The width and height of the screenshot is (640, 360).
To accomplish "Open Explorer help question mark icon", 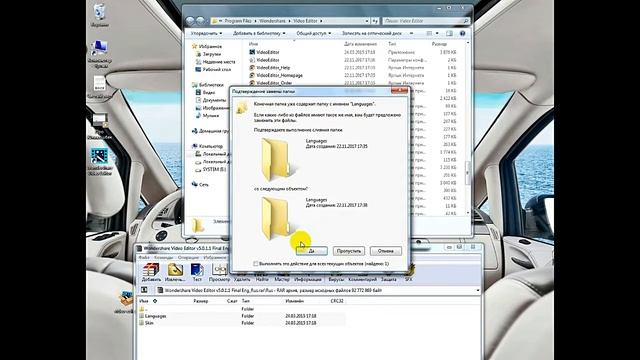I will [x=462, y=33].
